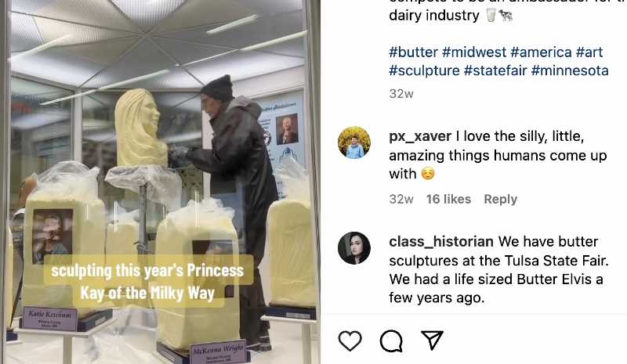
Task: Open the #sculpture hashtag
Action: click(424, 70)
